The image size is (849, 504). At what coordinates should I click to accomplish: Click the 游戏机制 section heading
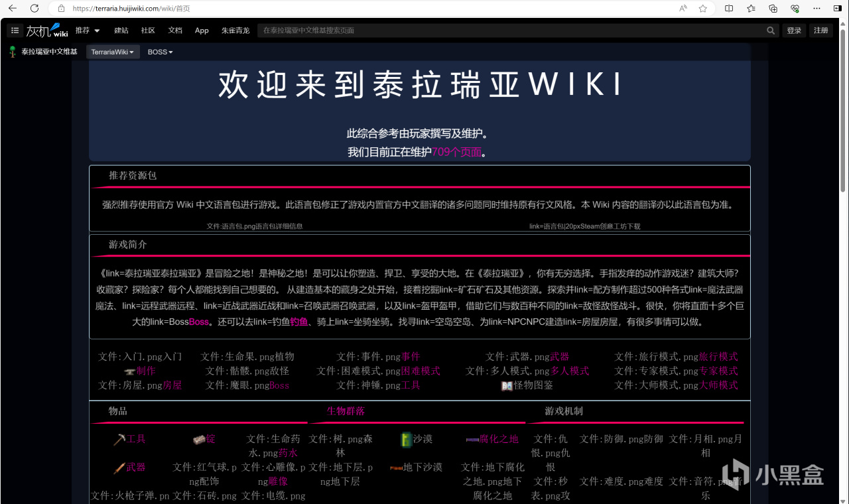coord(564,411)
